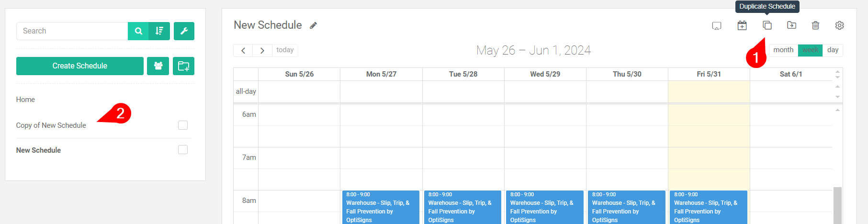Click the search magnifier button
This screenshot has width=868, height=224.
click(x=138, y=31)
